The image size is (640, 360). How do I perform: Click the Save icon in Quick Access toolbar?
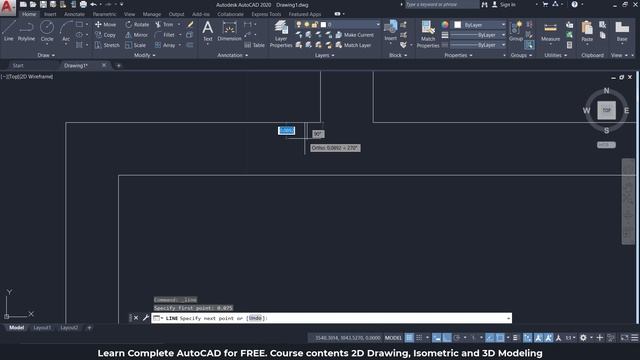(43, 4)
